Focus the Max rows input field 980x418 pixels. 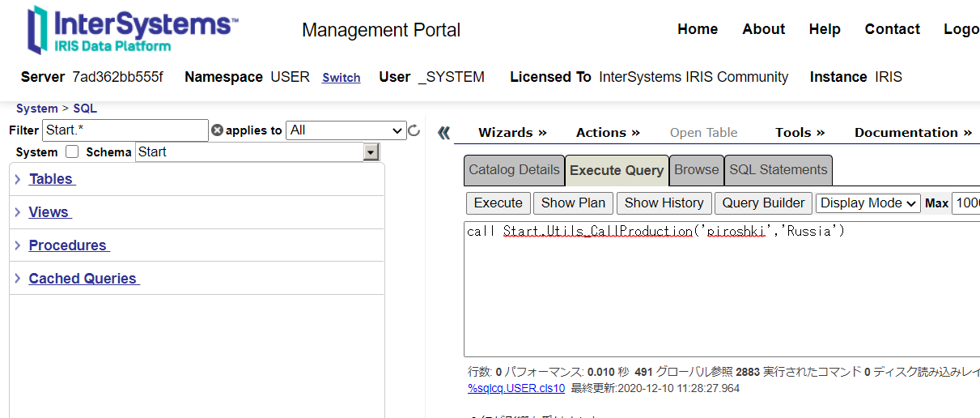click(x=966, y=203)
